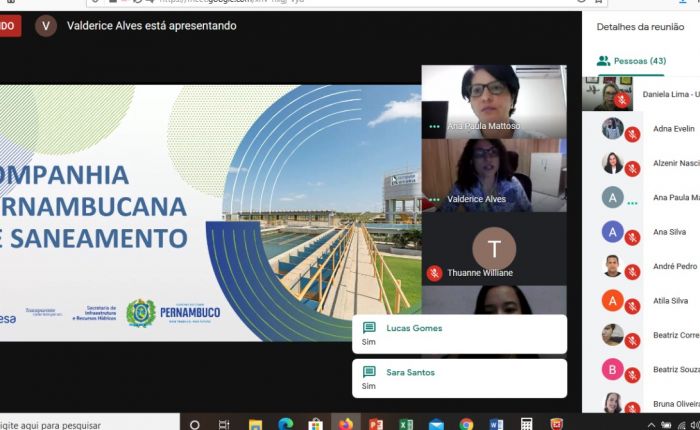700x430 pixels.
Task: Click André Pedro's muted mic icon
Action: point(632,271)
